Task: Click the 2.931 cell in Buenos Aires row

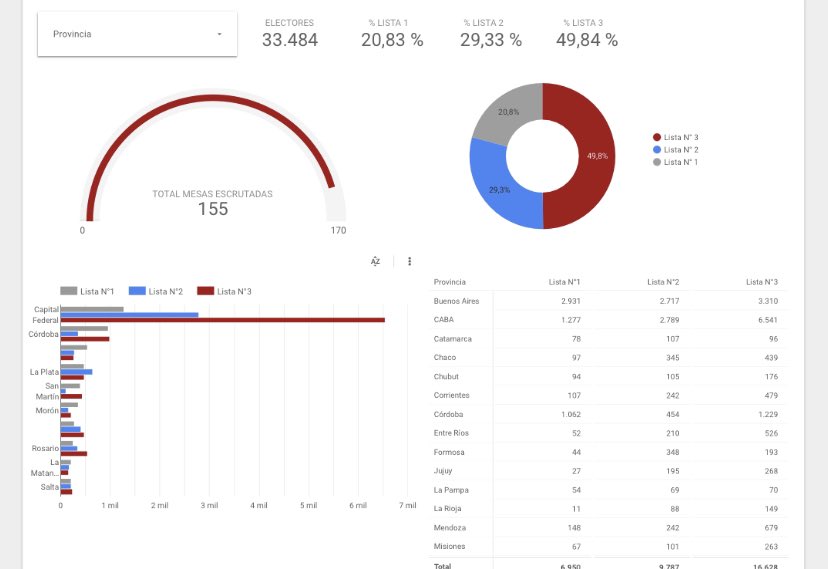Action: (x=571, y=301)
